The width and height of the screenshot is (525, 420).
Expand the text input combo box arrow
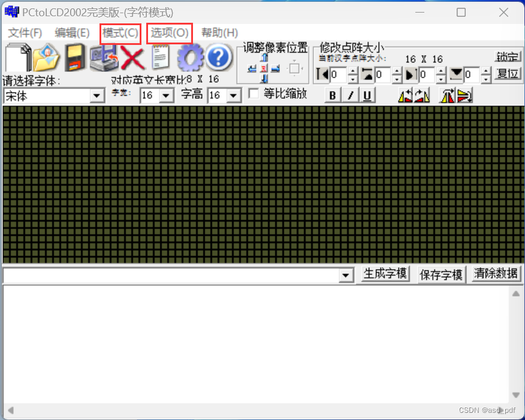pos(346,276)
